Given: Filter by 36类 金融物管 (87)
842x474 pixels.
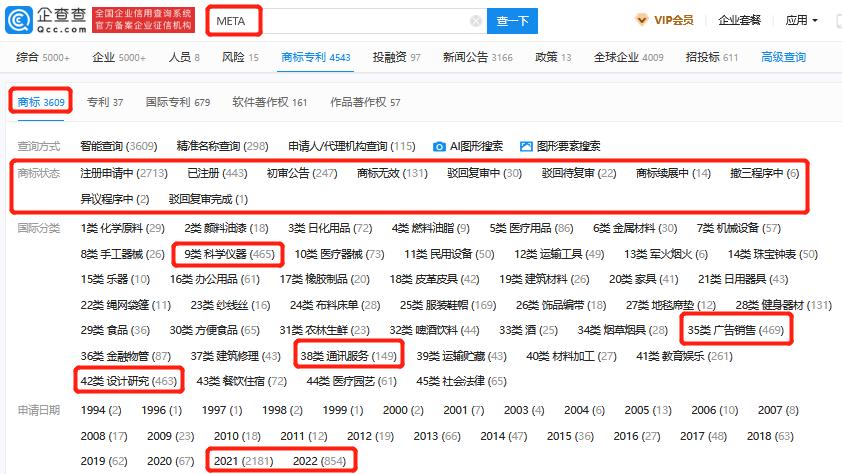Looking at the screenshot, I should pyautogui.click(x=126, y=356).
